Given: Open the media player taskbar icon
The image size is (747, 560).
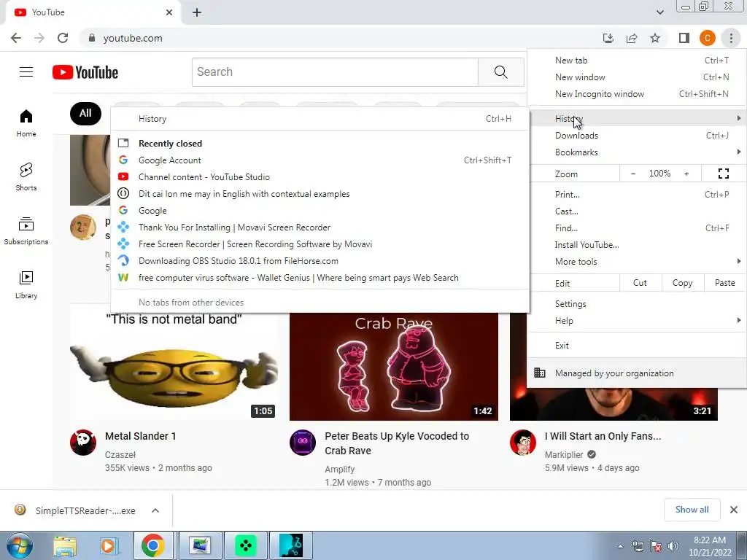Looking at the screenshot, I should coord(108,545).
